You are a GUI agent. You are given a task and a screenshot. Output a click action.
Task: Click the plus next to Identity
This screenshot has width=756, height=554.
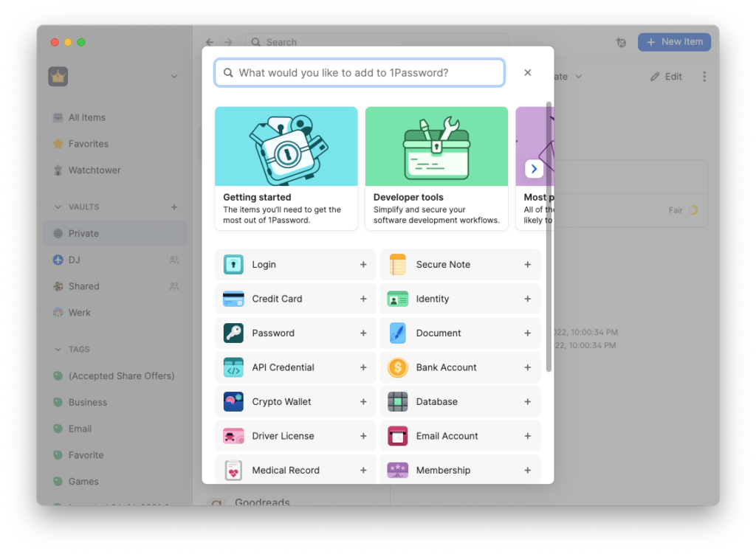click(527, 299)
